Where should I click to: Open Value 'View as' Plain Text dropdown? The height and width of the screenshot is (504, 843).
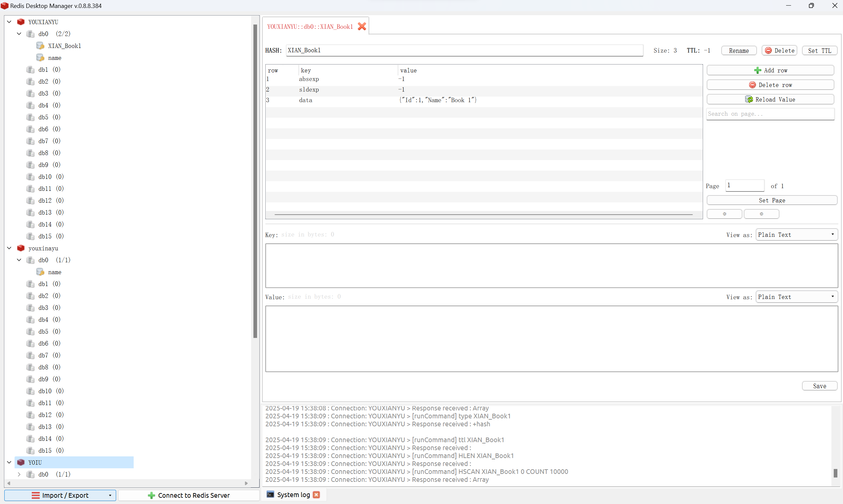[796, 297]
